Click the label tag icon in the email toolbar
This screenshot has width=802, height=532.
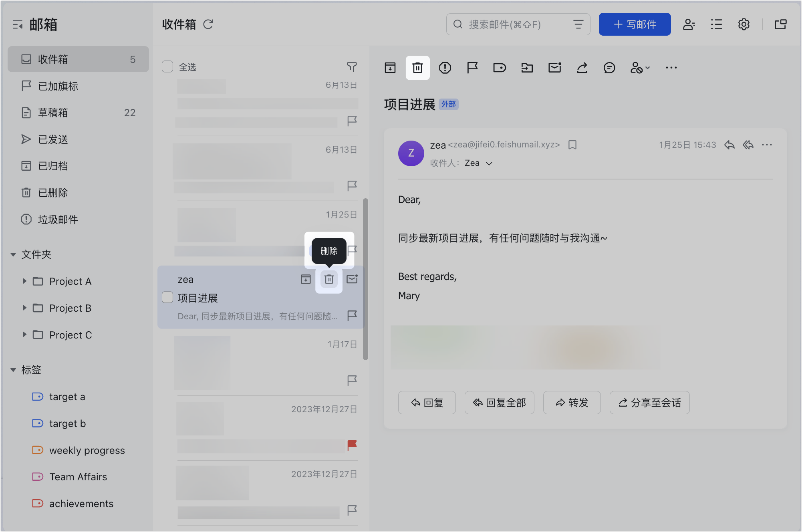click(x=500, y=68)
